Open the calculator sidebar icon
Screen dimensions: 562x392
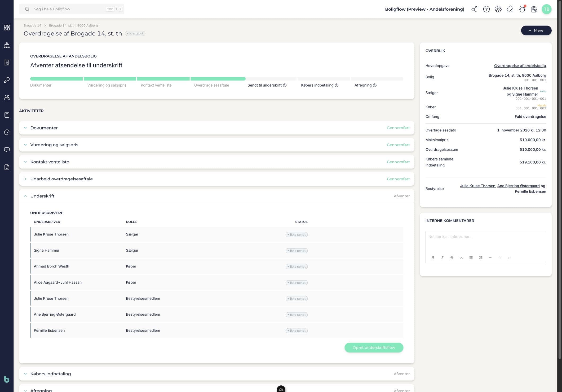[7, 115]
